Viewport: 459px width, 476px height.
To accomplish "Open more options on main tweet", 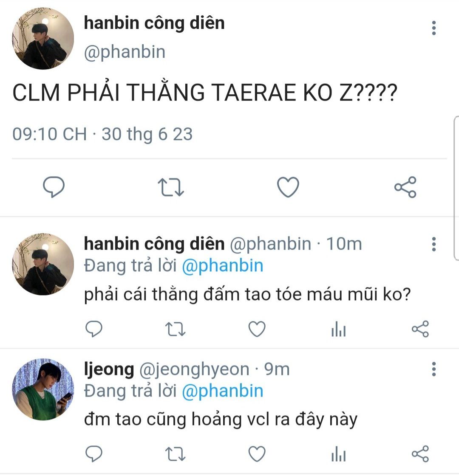I will (434, 28).
